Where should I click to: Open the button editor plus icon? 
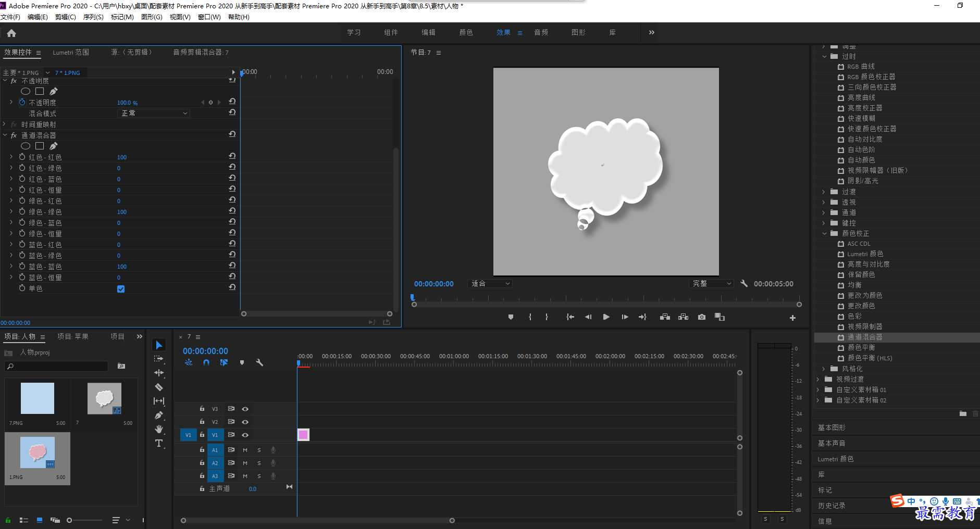(792, 318)
